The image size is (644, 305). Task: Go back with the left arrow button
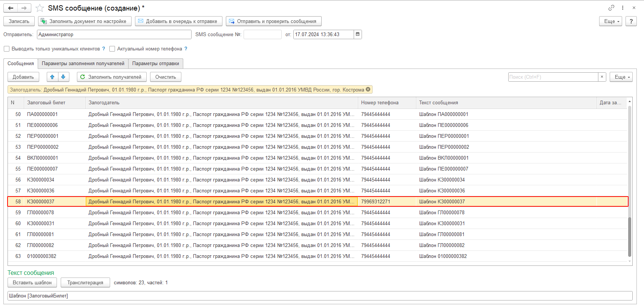pyautogui.click(x=11, y=8)
